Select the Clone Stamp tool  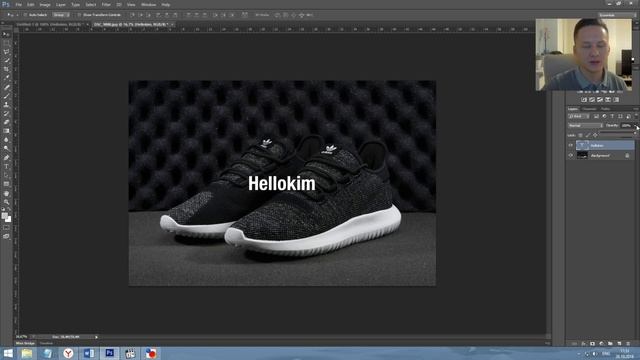[x=6, y=104]
